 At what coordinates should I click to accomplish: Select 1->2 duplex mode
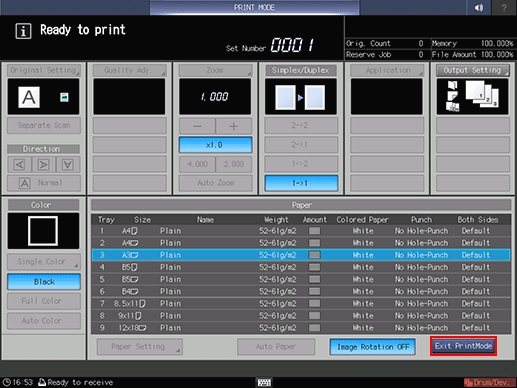tap(301, 164)
